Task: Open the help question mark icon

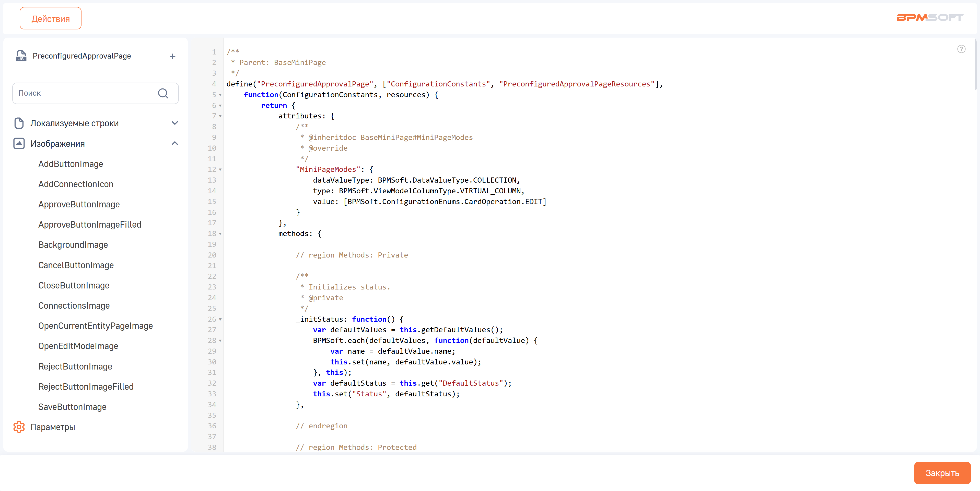Action: [x=961, y=49]
